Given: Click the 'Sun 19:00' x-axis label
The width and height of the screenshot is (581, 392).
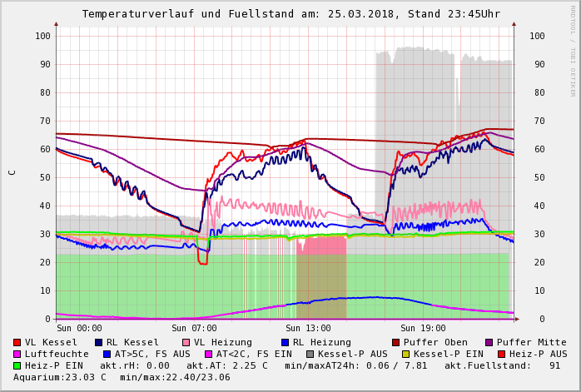Looking at the screenshot, I should [x=423, y=328].
